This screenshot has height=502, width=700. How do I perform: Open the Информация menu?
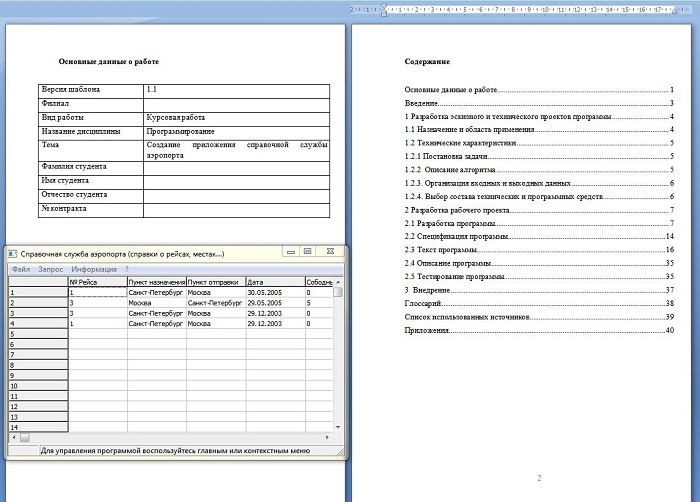[94, 269]
